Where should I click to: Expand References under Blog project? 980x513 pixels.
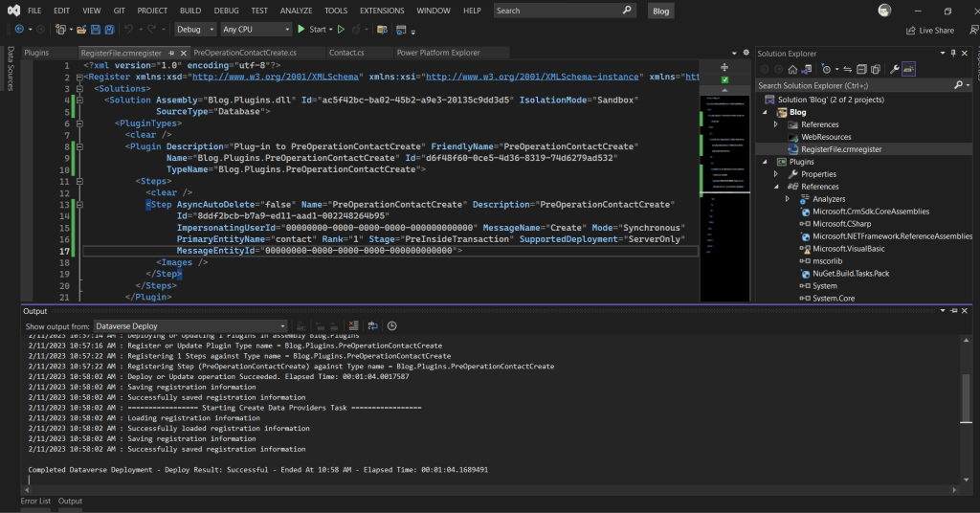776,124
